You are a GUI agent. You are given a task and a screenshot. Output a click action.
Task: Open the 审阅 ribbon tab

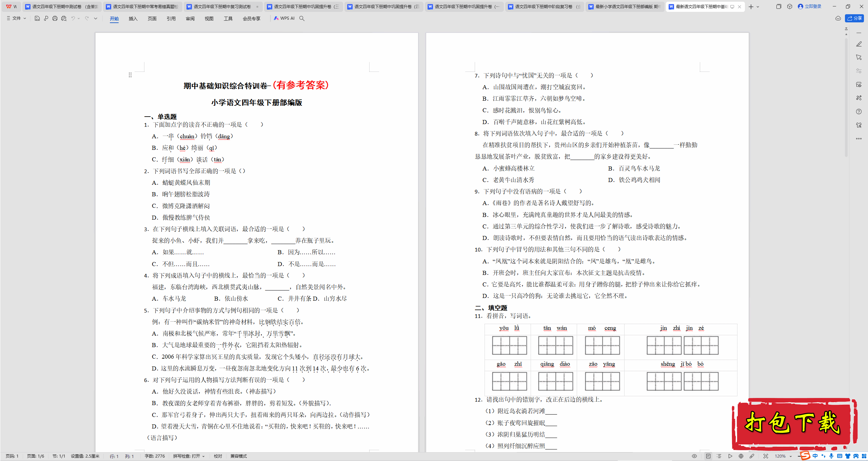coord(190,19)
